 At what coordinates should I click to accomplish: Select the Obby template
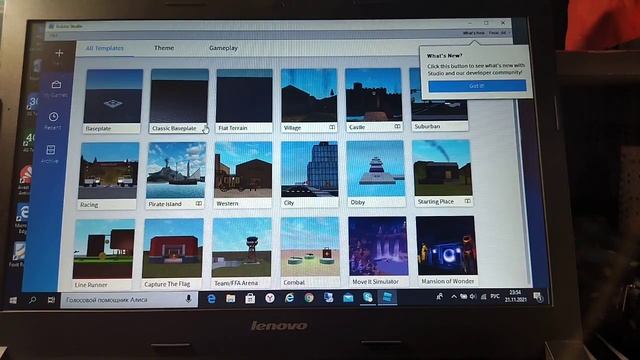pyautogui.click(x=376, y=173)
